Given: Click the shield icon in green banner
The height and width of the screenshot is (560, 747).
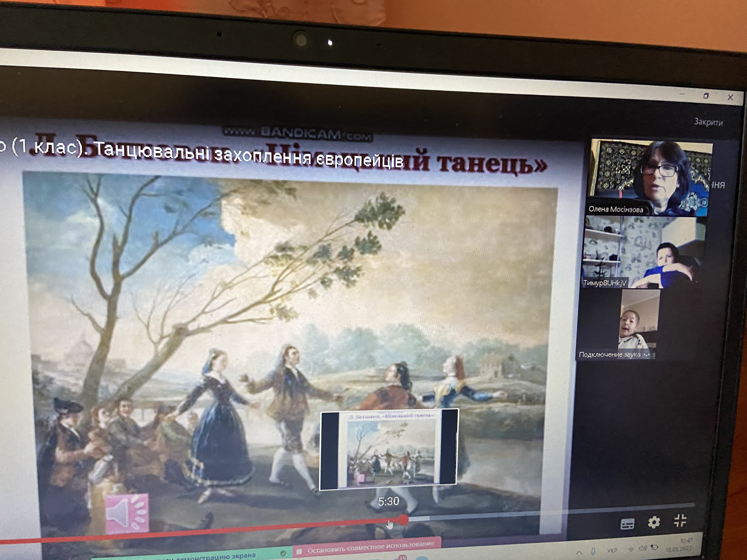Looking at the screenshot, I should [283, 553].
